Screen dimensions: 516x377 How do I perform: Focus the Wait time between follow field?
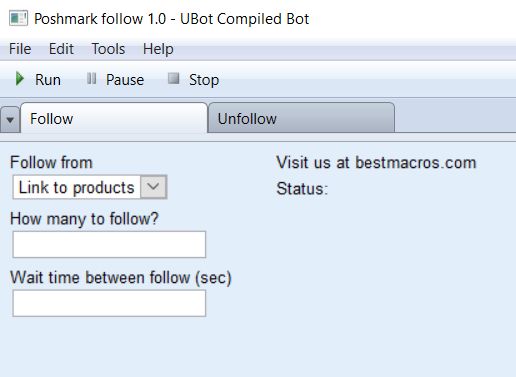click(x=109, y=303)
